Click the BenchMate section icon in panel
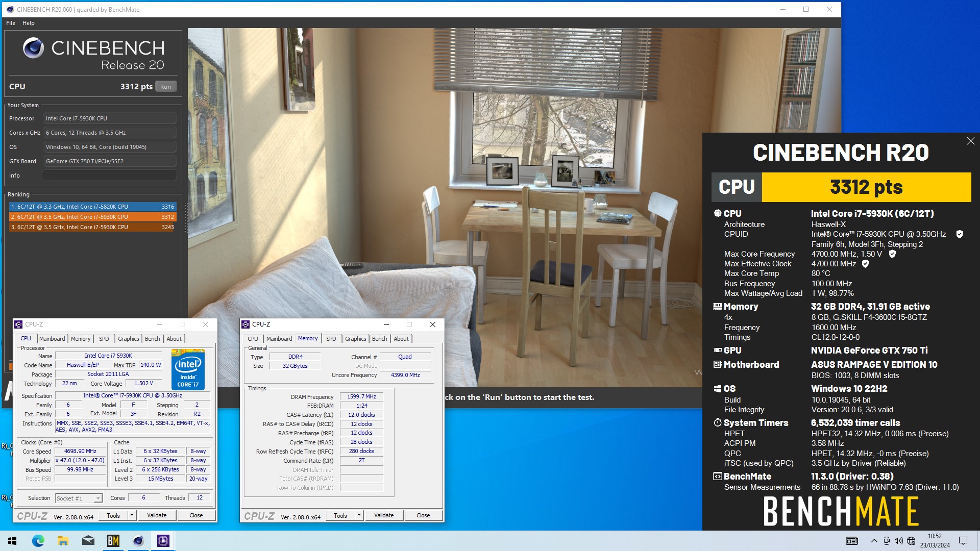980x551 pixels. 718,476
